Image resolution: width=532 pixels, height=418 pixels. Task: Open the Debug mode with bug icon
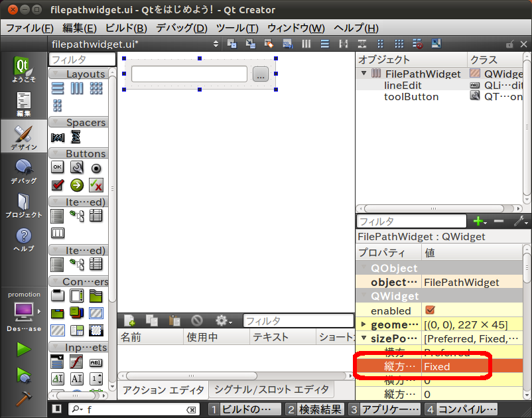pyautogui.click(x=24, y=170)
